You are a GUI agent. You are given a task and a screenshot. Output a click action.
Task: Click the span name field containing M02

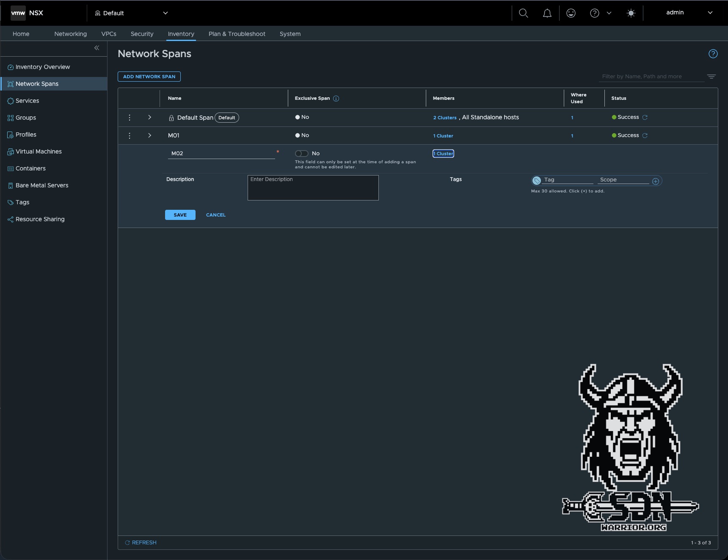click(x=221, y=154)
